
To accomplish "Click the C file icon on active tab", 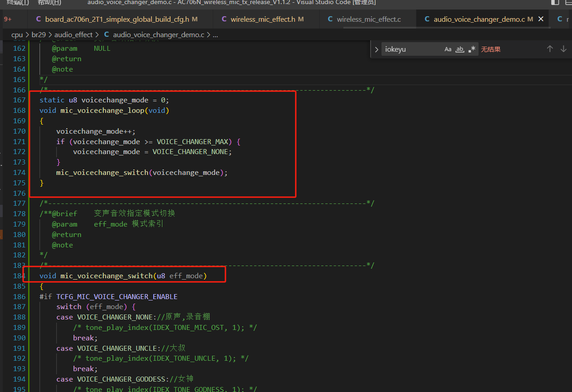I will tap(427, 19).
